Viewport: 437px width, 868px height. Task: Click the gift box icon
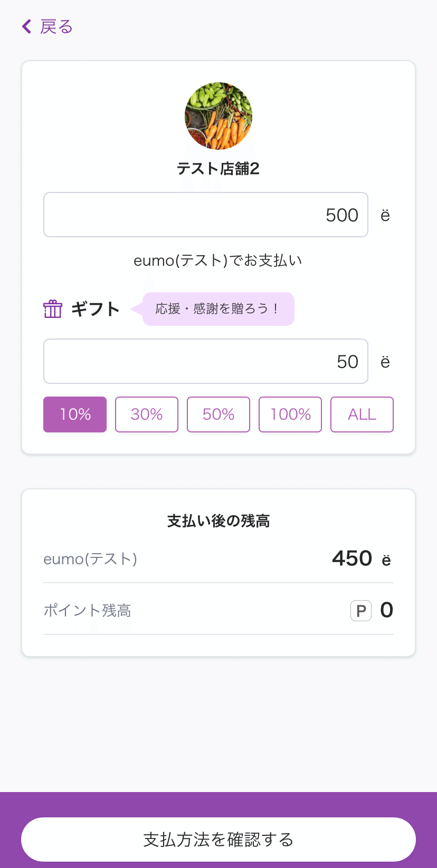click(53, 309)
